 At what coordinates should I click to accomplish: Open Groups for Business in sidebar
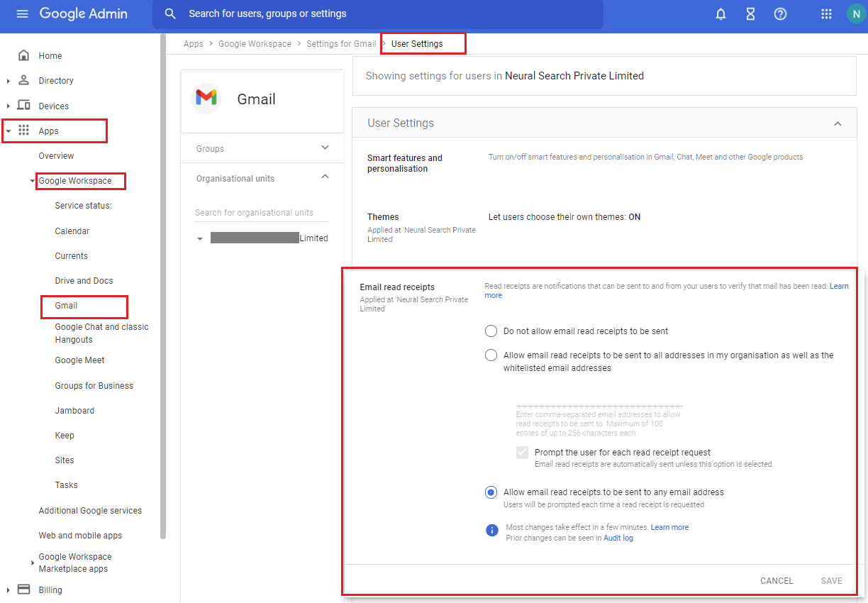(x=94, y=386)
